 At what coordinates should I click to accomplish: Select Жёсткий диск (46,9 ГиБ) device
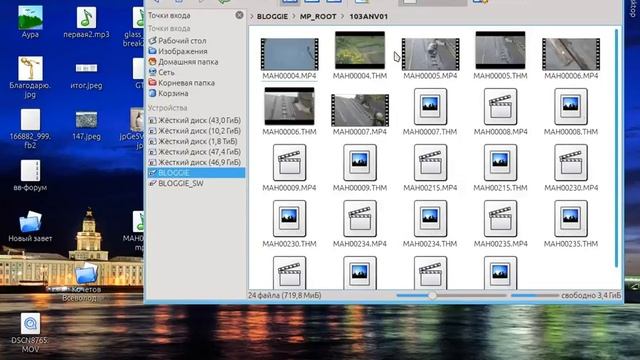pos(196,162)
